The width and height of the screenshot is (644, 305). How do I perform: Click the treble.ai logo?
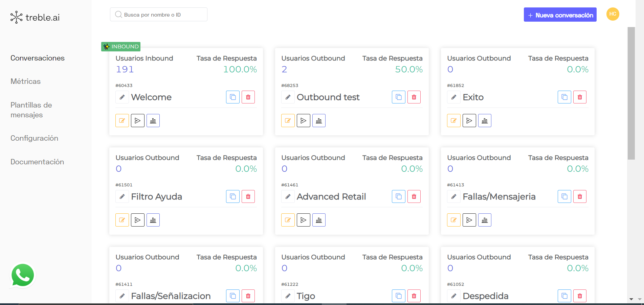(x=35, y=17)
